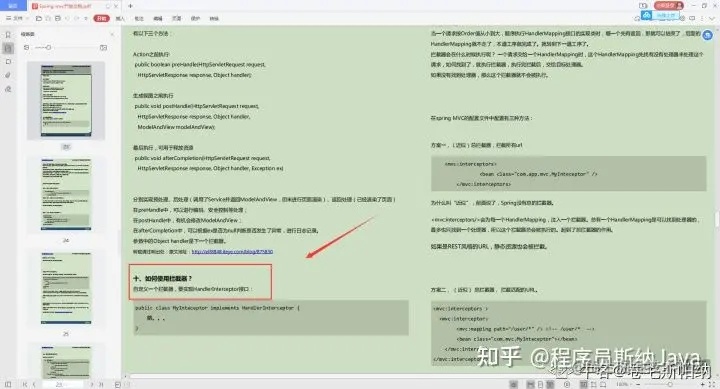Open the annotations panel icon in sidebar
The width and height of the screenshot is (720, 389).
[8, 62]
